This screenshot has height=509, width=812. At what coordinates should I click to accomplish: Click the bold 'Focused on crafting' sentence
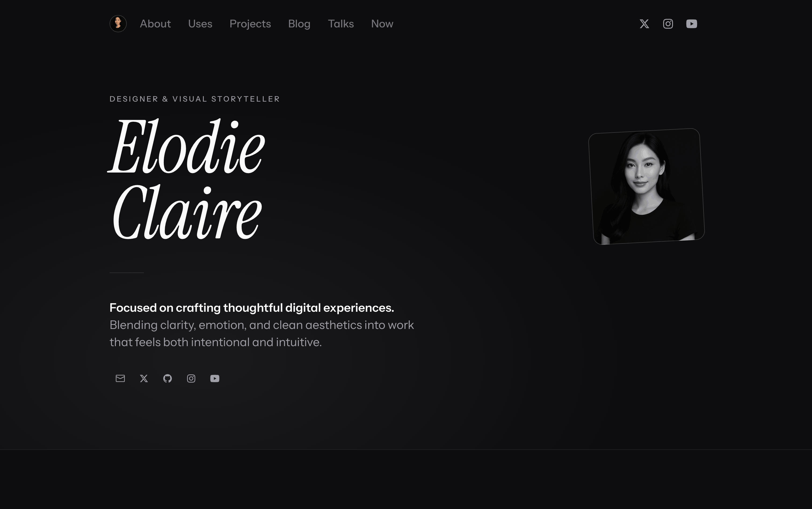pos(252,308)
